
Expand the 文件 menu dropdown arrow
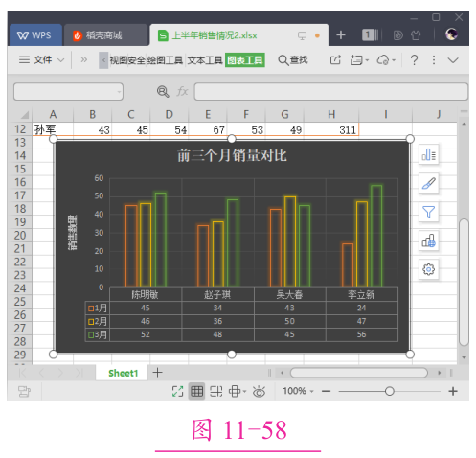pos(60,60)
